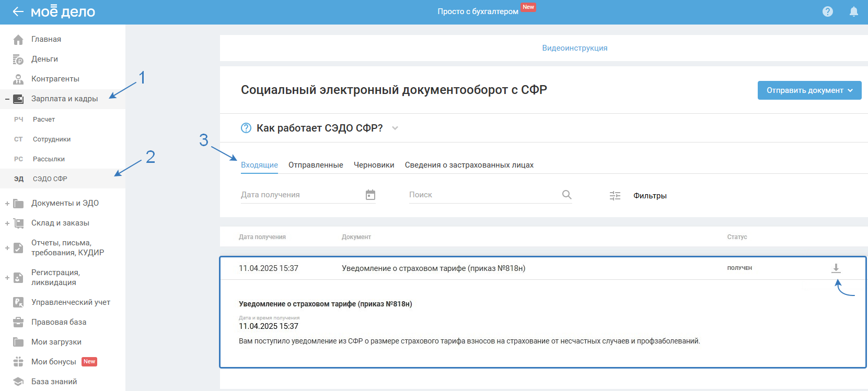The width and height of the screenshot is (868, 391).
Task: Expand the Склад и заказы section
Action: (7, 223)
